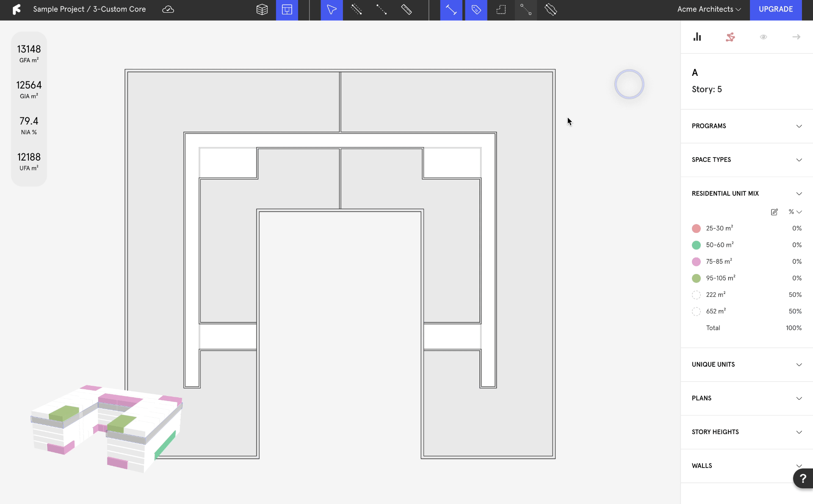Toggle the dashed area outline display

click(501, 10)
